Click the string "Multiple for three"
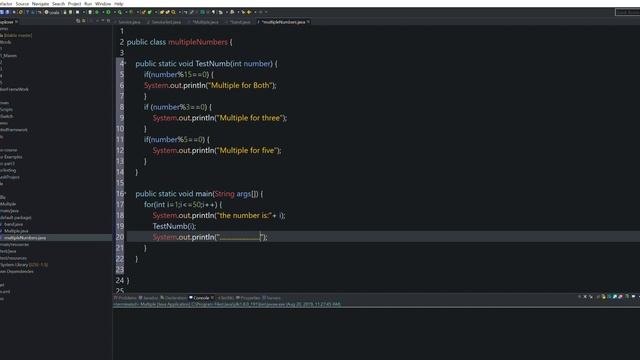 (x=250, y=118)
